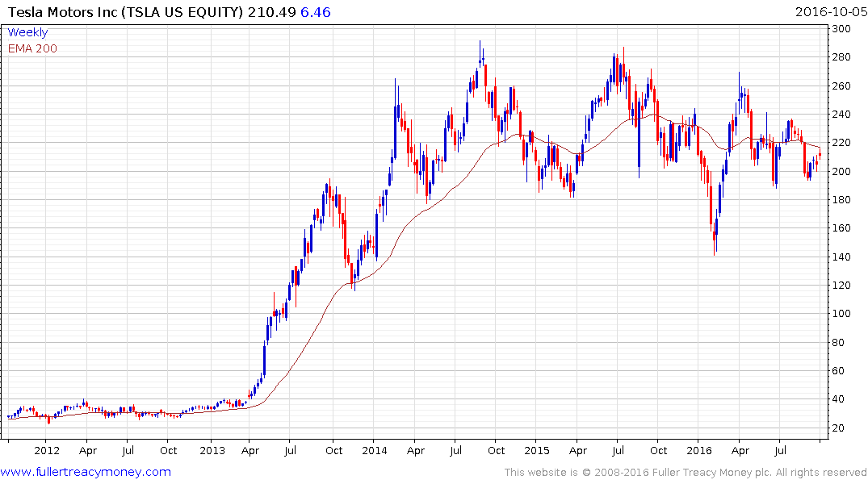Select the chart title Tesla Motors Inc
This screenshot has width=868, height=484.
[x=62, y=12]
